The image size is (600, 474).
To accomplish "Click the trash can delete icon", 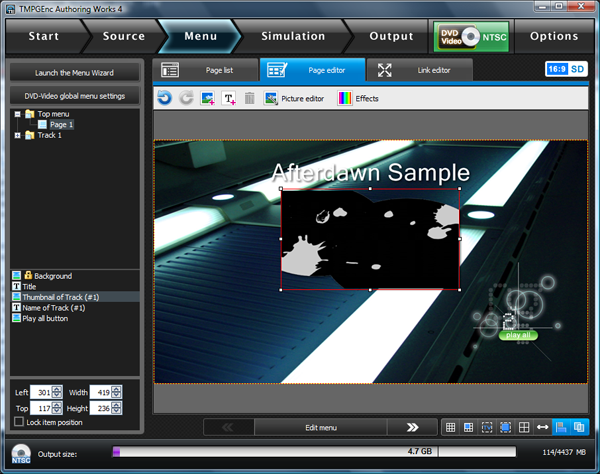I will [x=249, y=98].
